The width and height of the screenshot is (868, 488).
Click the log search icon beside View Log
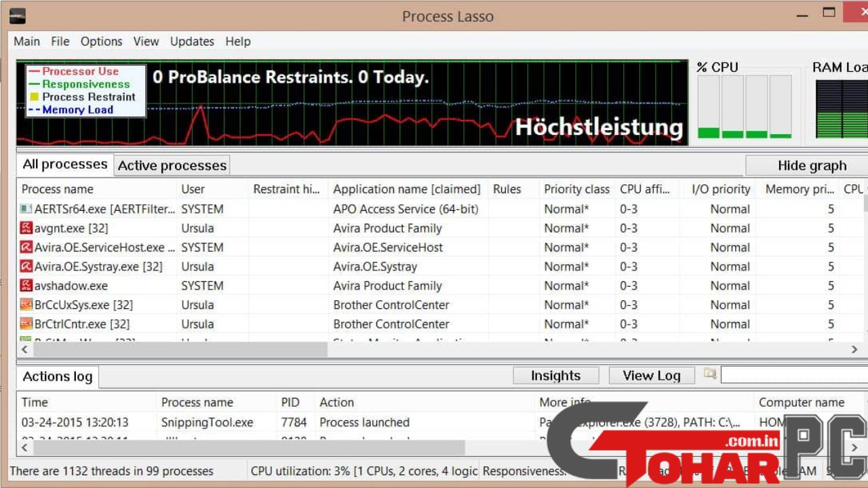710,373
